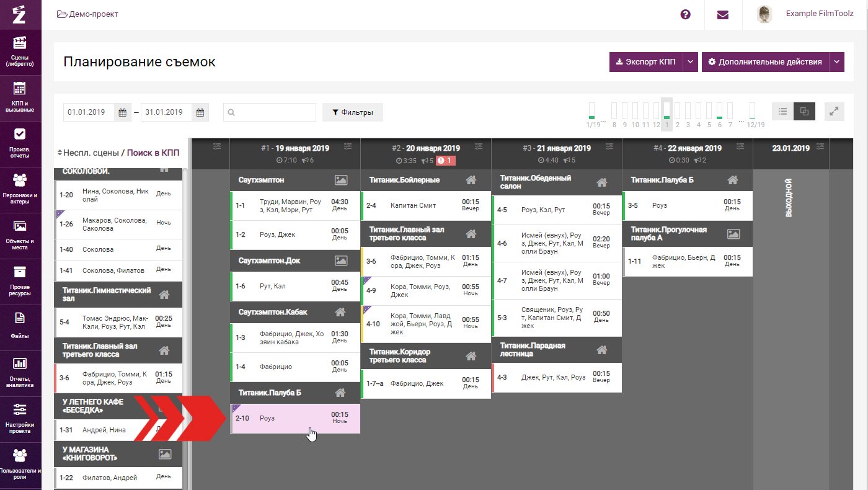
Task: Expand the Дополнительные действия dropdown arrow
Action: [x=836, y=62]
